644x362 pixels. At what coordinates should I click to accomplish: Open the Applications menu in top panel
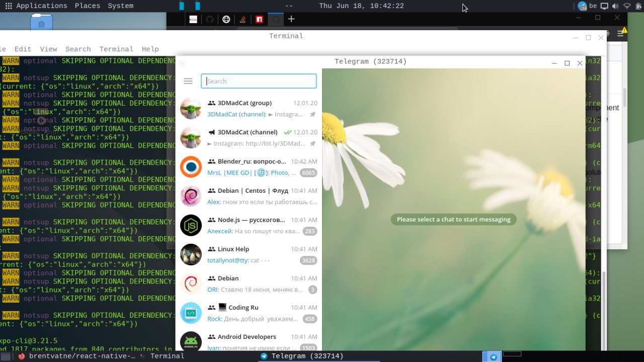click(41, 6)
